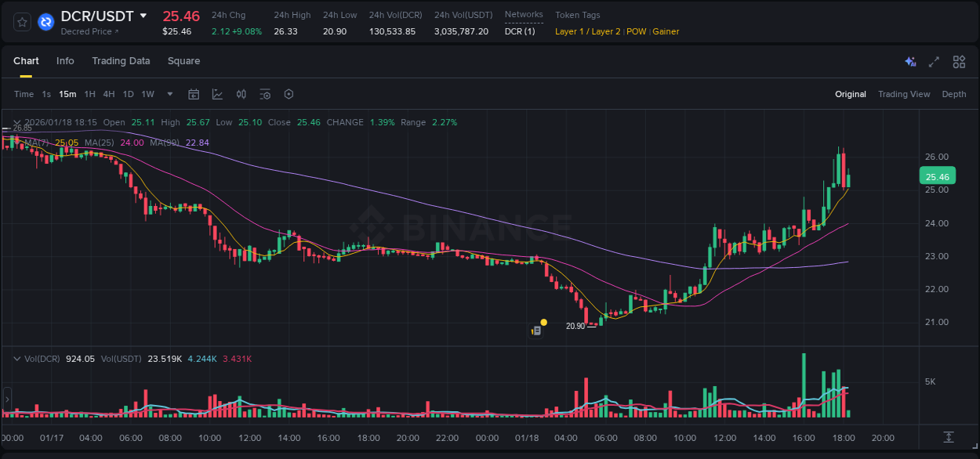This screenshot has width=980, height=459.
Task: Click the 25.46 price label on the axis
Action: tap(938, 176)
